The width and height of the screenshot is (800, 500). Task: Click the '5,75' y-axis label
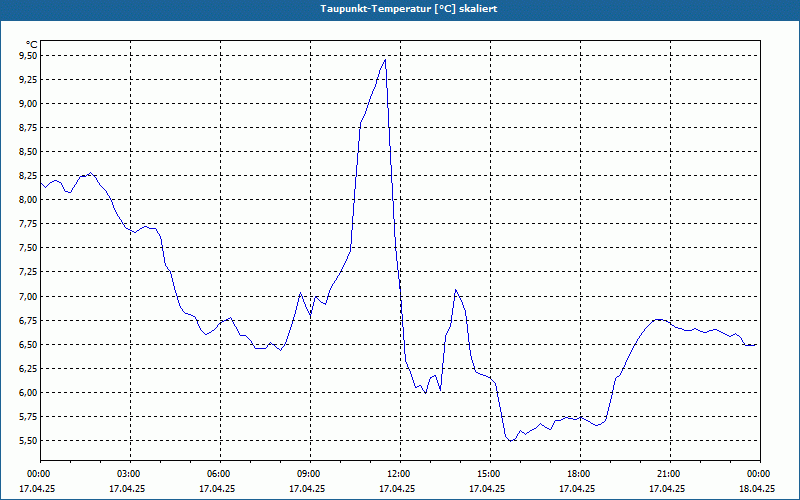[x=28, y=417]
